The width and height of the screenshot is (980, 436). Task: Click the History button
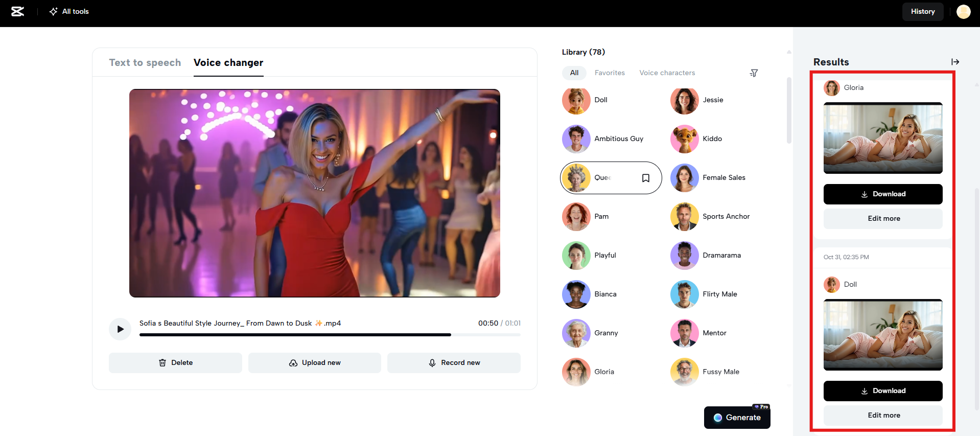923,11
